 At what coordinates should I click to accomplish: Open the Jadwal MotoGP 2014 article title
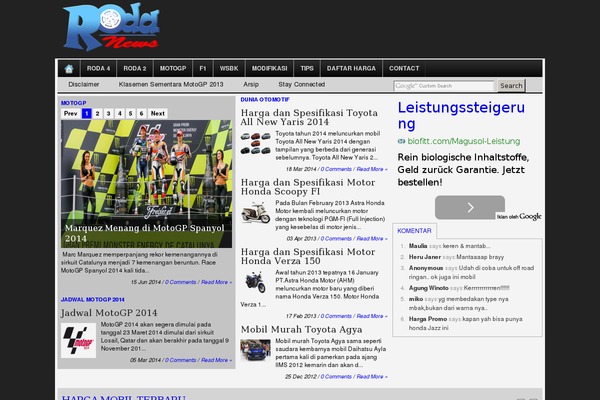(x=109, y=313)
